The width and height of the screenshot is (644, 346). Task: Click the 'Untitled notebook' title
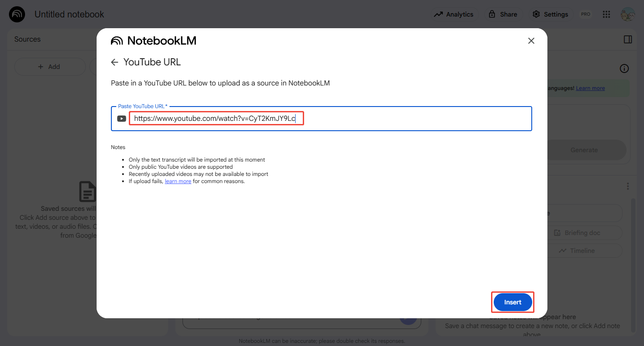pyautogui.click(x=69, y=14)
